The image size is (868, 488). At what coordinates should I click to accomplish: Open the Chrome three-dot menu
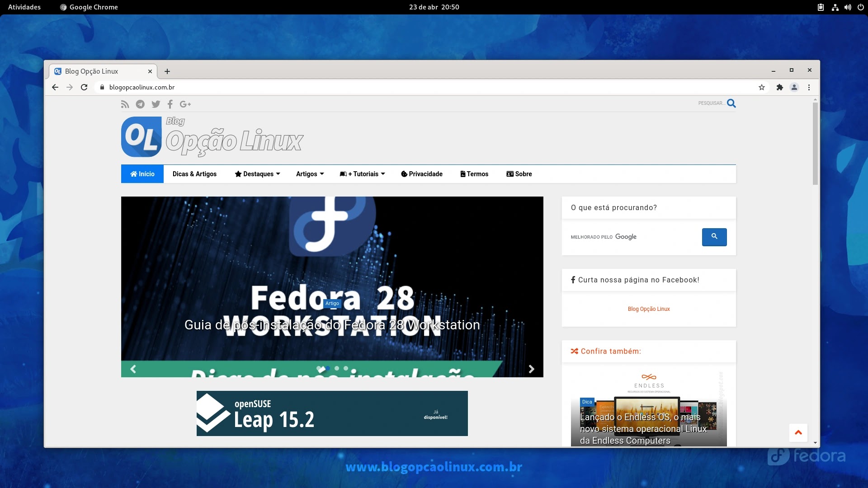coord(809,87)
